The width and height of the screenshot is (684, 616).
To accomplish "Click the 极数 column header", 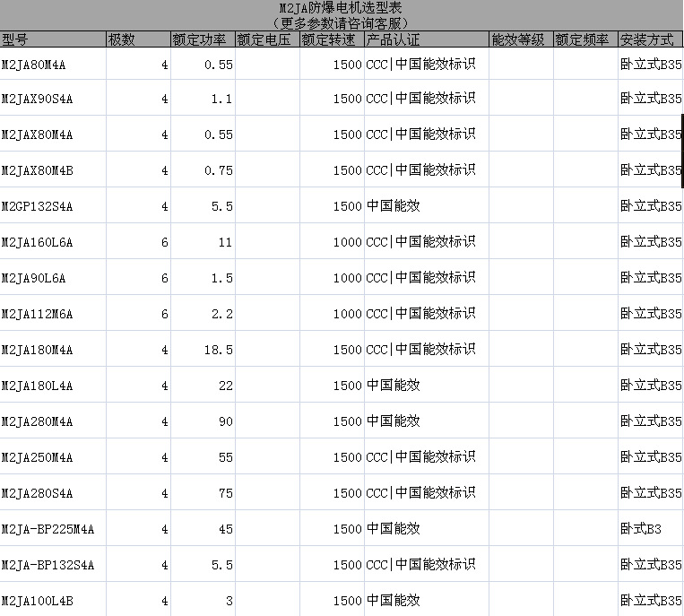I will click(138, 40).
